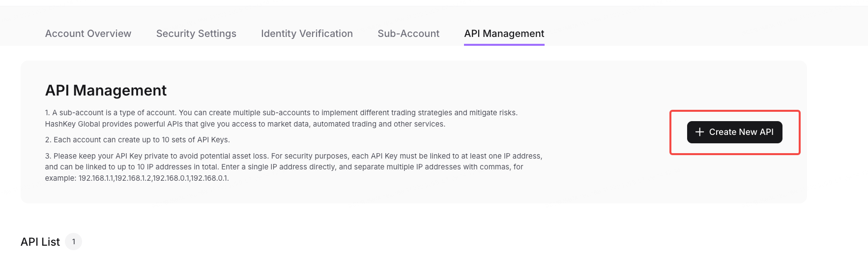868x260 pixels.
Task: Click the API List section heading
Action: pos(40,242)
